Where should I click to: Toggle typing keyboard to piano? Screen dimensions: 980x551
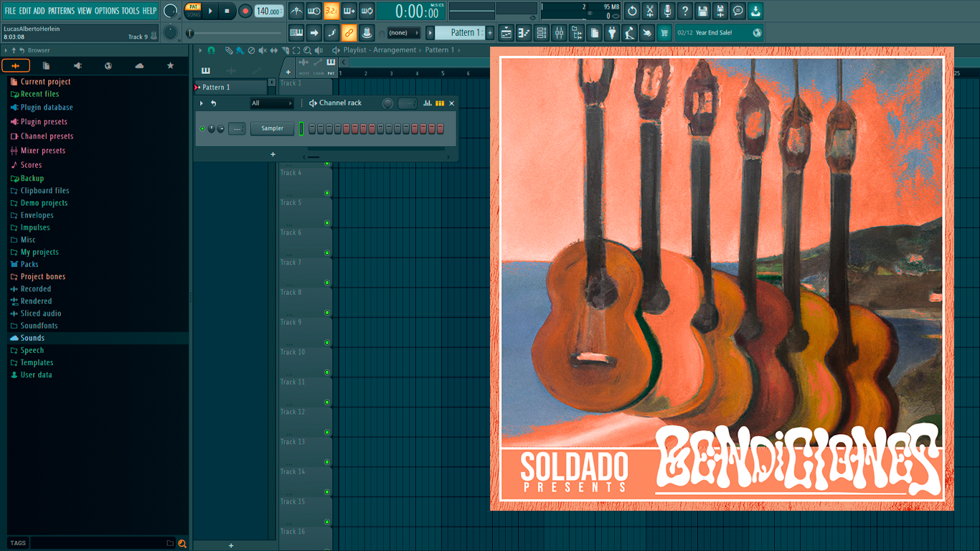pos(296,33)
